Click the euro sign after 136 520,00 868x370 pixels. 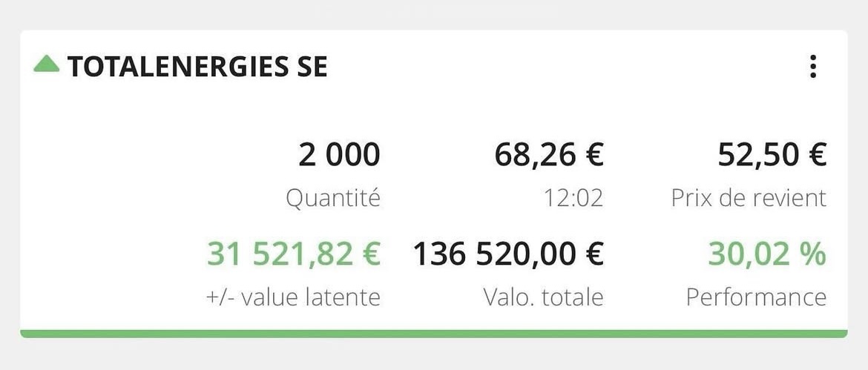[593, 254]
